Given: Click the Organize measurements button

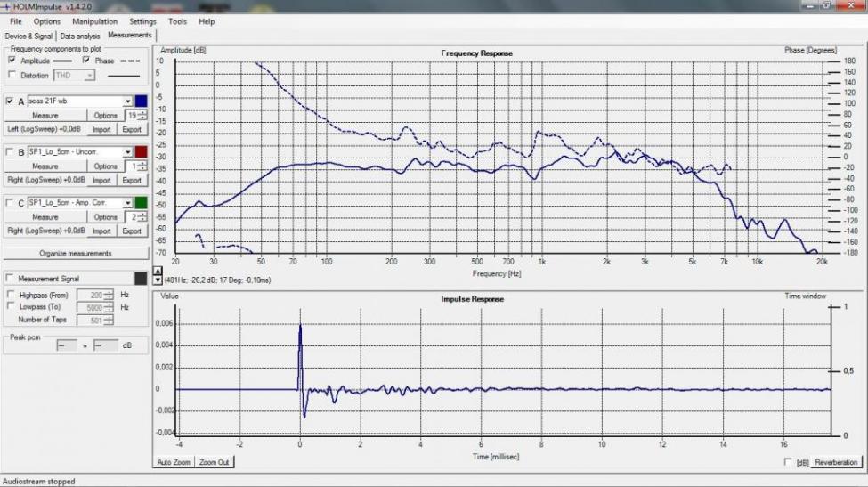Looking at the screenshot, I should point(77,253).
